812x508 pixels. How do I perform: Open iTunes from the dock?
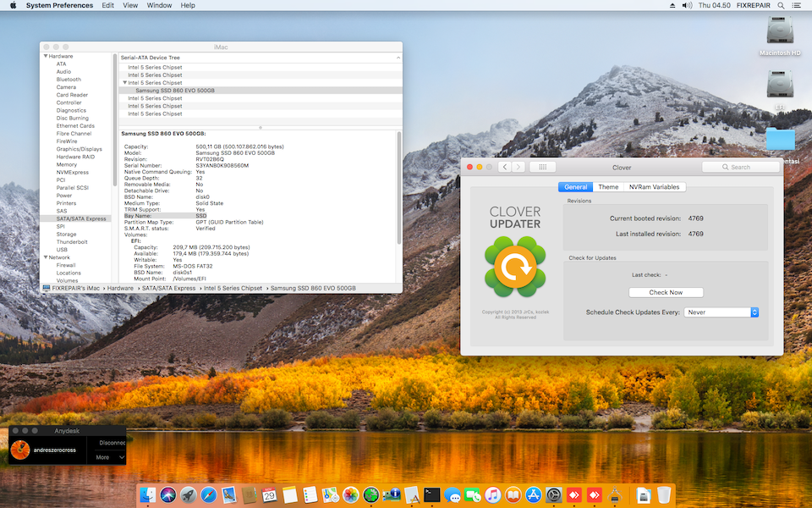pyautogui.click(x=493, y=494)
